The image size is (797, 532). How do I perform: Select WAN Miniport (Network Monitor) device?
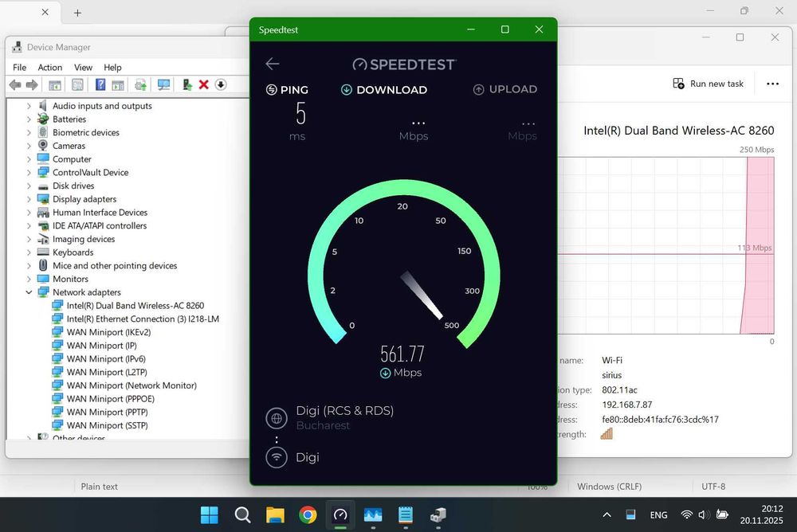click(132, 385)
